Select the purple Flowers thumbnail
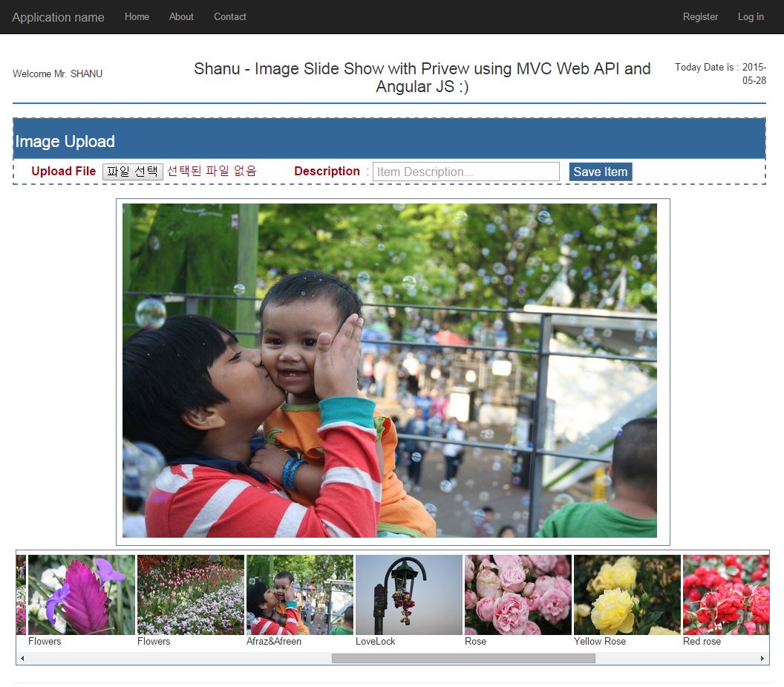Viewport: 784px width, 687px height. click(82, 594)
